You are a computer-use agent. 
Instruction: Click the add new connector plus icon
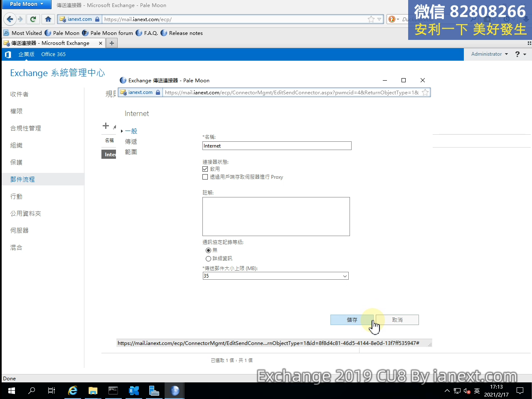point(106,126)
